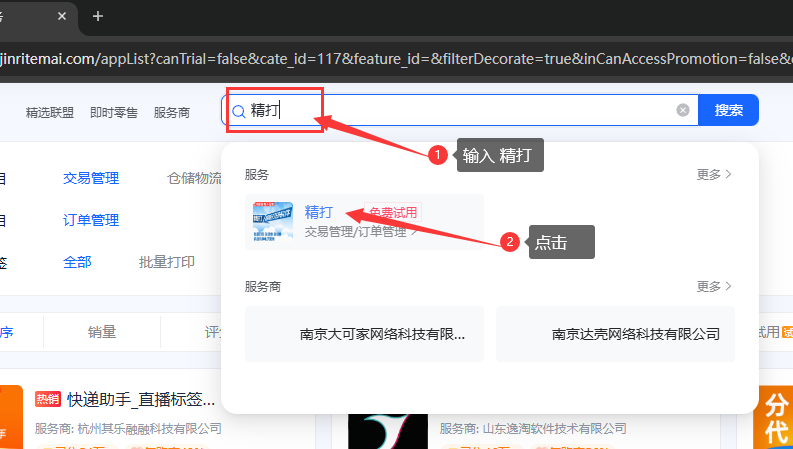Close the current browser tab
Viewport: 793px width, 449px height.
point(63,16)
